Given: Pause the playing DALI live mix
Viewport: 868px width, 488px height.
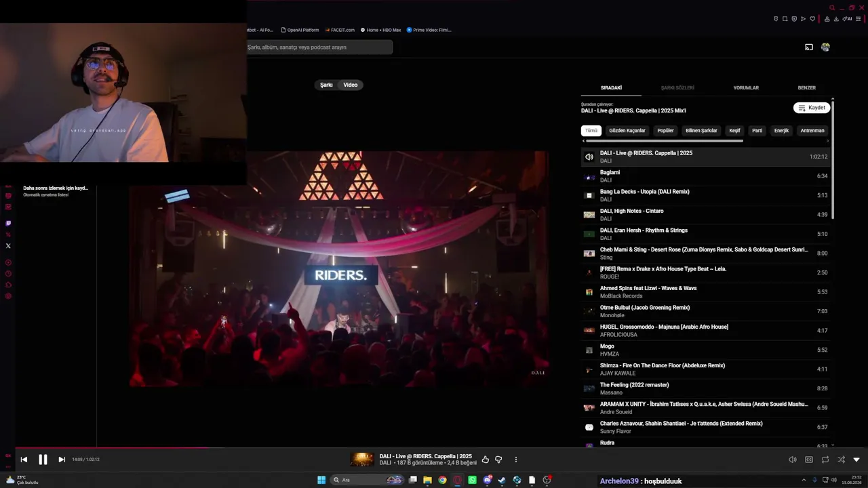Looking at the screenshot, I should (x=43, y=460).
